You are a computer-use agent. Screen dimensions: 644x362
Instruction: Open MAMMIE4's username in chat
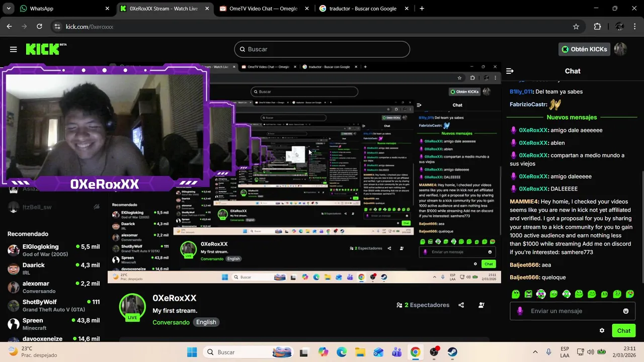[524, 202]
